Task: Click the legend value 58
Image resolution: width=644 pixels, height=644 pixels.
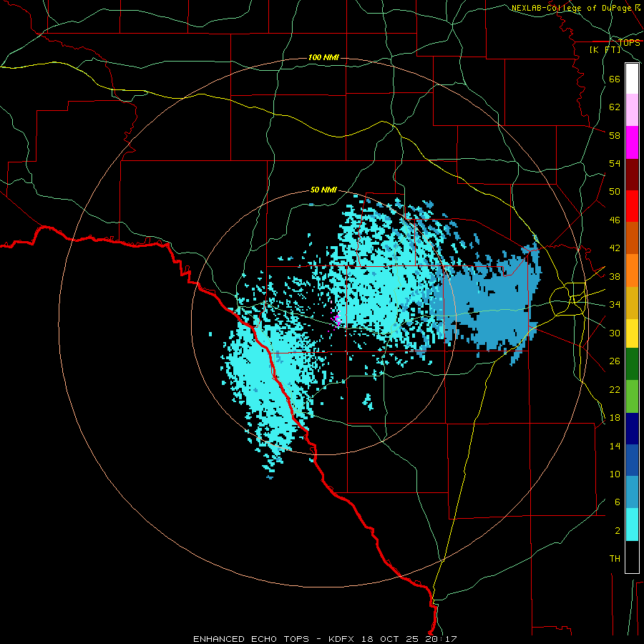Action: pyautogui.click(x=615, y=135)
